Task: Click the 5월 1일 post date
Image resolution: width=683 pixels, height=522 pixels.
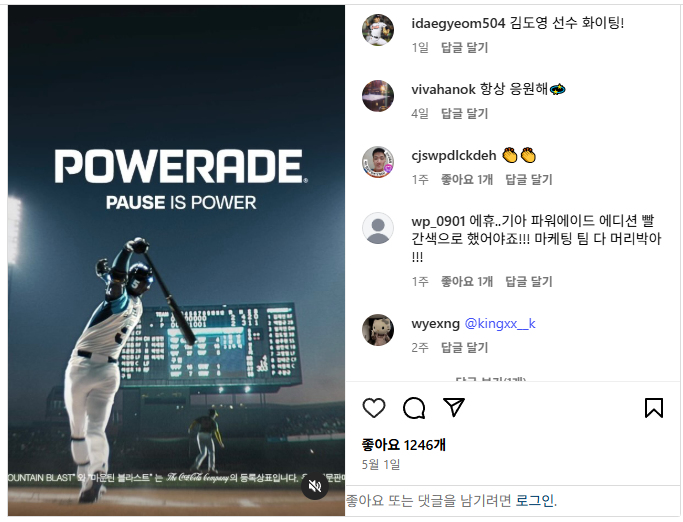Action: click(381, 464)
